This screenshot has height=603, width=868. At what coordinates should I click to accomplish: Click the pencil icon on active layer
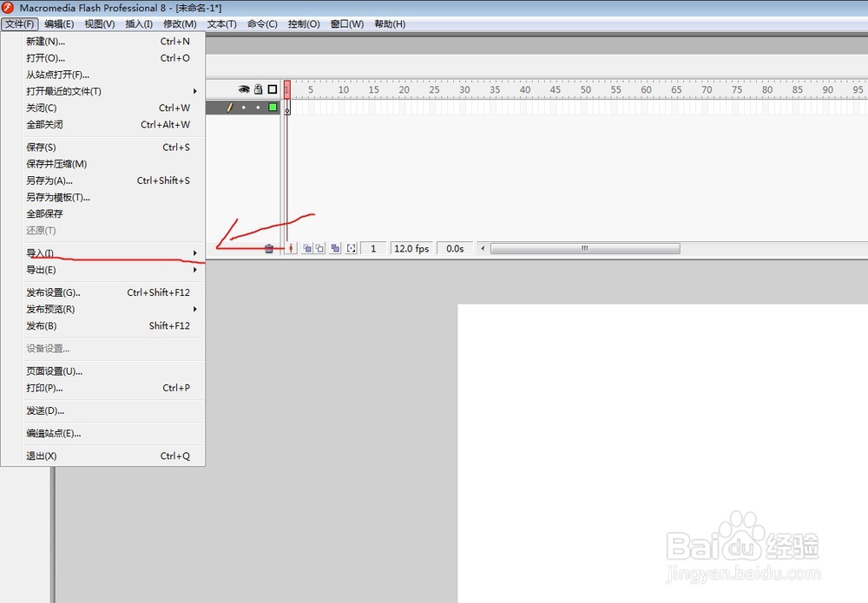tap(230, 108)
